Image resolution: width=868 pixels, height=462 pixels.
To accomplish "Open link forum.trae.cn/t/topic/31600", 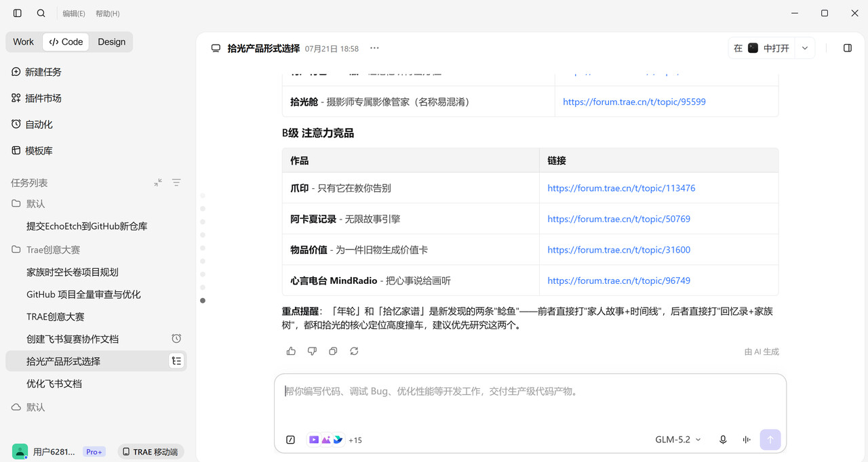I will (x=619, y=250).
